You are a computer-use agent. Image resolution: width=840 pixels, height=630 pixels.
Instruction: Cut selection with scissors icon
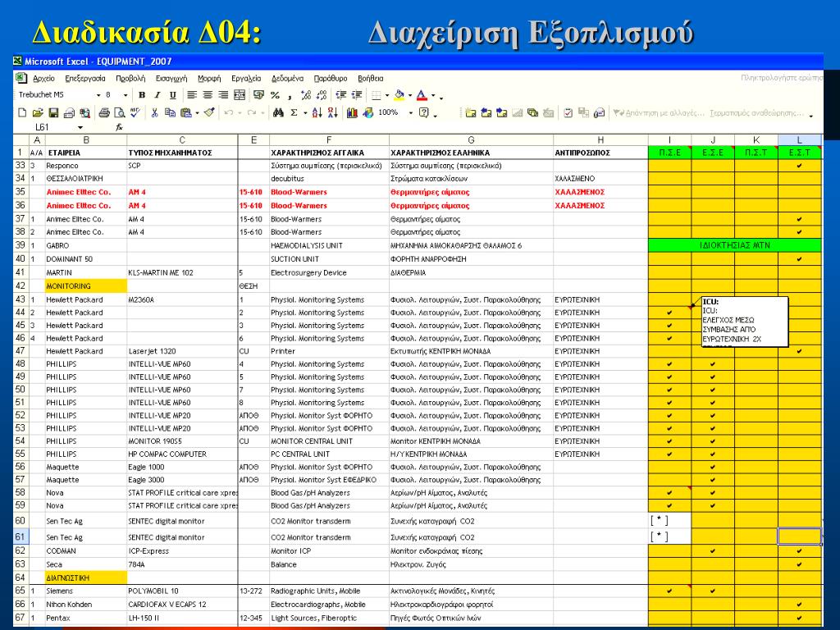coord(154,112)
